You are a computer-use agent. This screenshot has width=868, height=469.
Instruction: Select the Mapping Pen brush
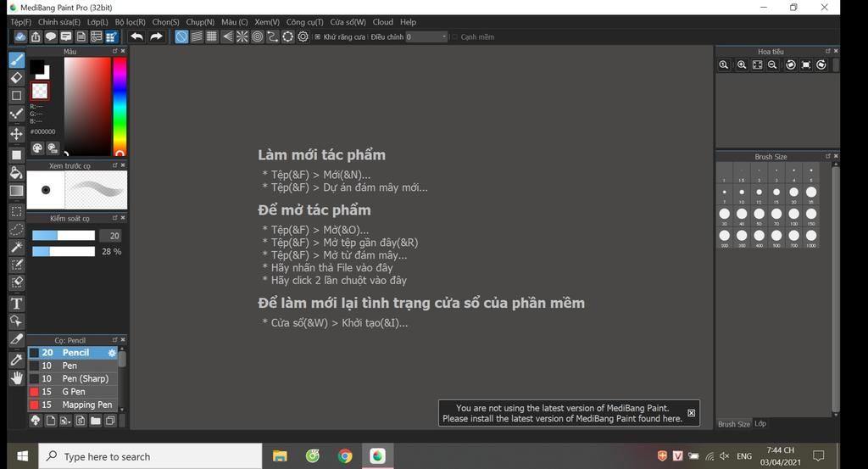[73, 405]
